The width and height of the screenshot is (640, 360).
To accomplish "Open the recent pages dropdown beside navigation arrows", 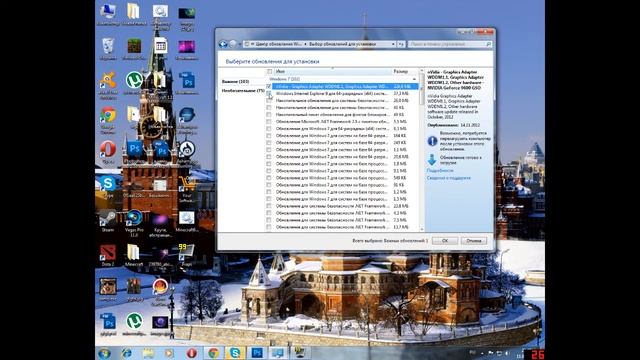I will (240, 44).
